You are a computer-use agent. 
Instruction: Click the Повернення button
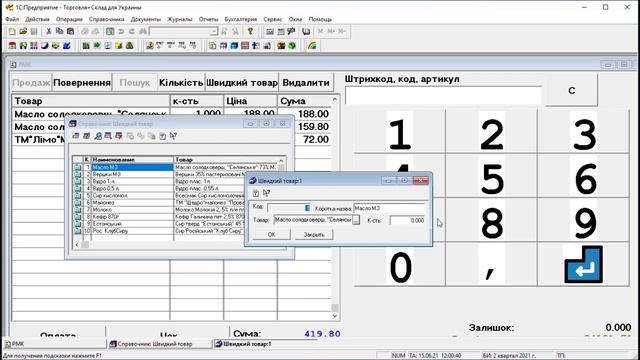pyautogui.click(x=82, y=83)
